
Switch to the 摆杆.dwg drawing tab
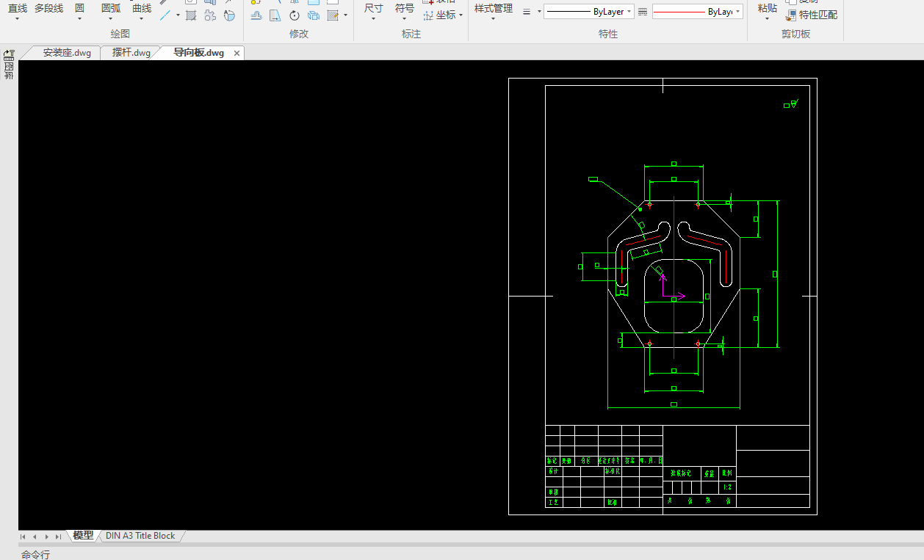click(x=131, y=53)
